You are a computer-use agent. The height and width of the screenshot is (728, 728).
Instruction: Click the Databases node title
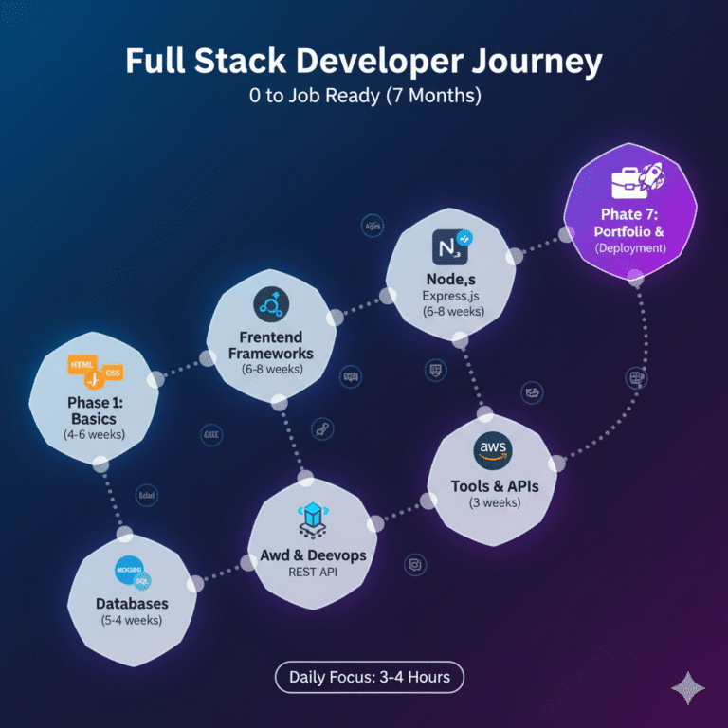coord(132,603)
